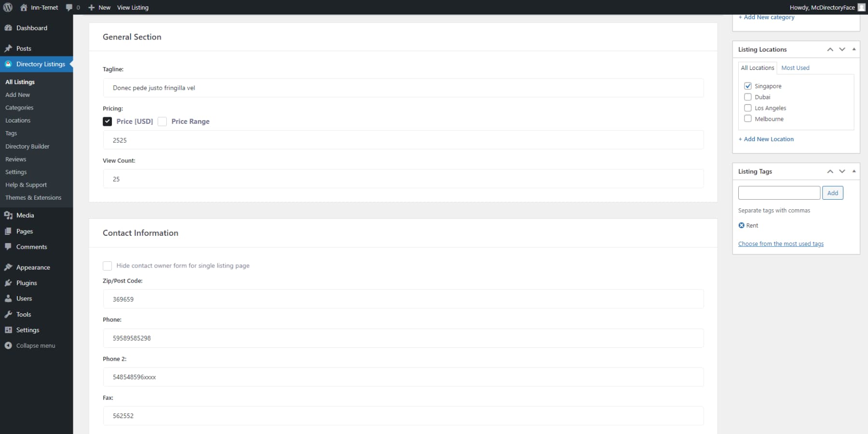Collapse the Listing Tags panel
The width and height of the screenshot is (868, 434).
[854, 171]
